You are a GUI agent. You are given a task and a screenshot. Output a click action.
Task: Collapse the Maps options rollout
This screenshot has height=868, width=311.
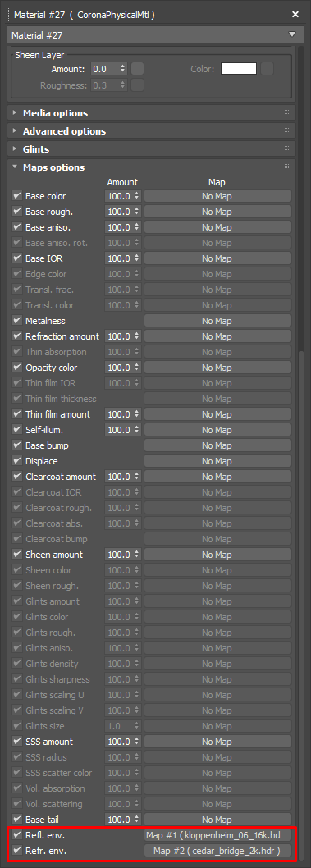(x=152, y=167)
